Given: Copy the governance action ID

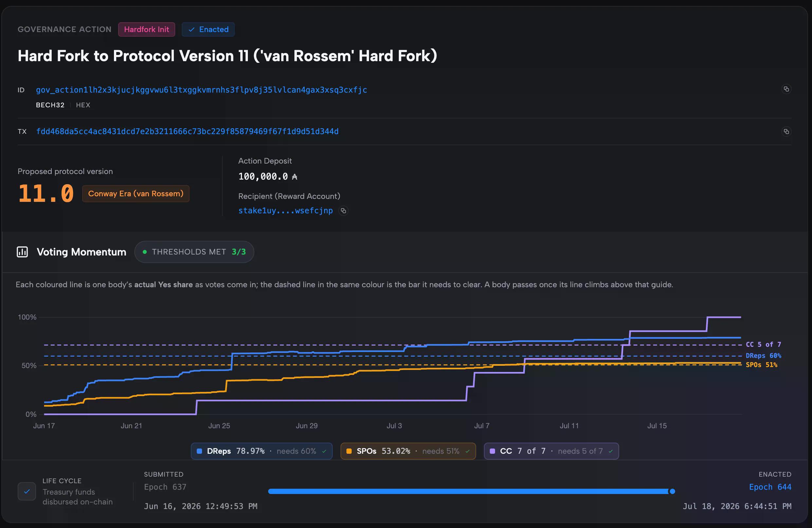Looking at the screenshot, I should pos(786,89).
